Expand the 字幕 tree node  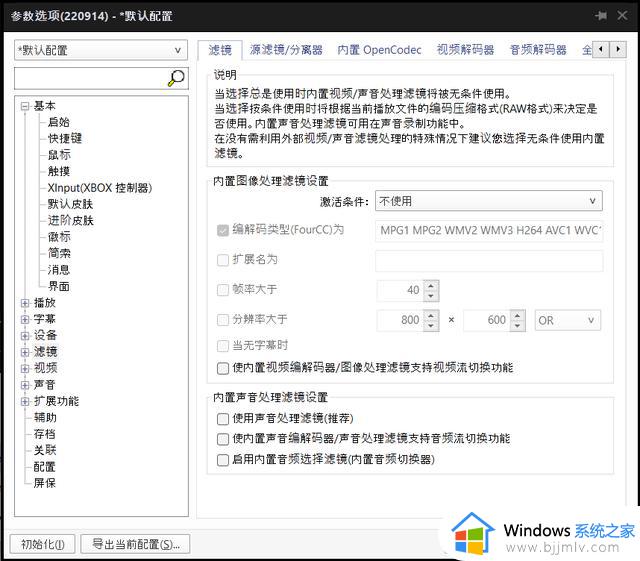25,319
